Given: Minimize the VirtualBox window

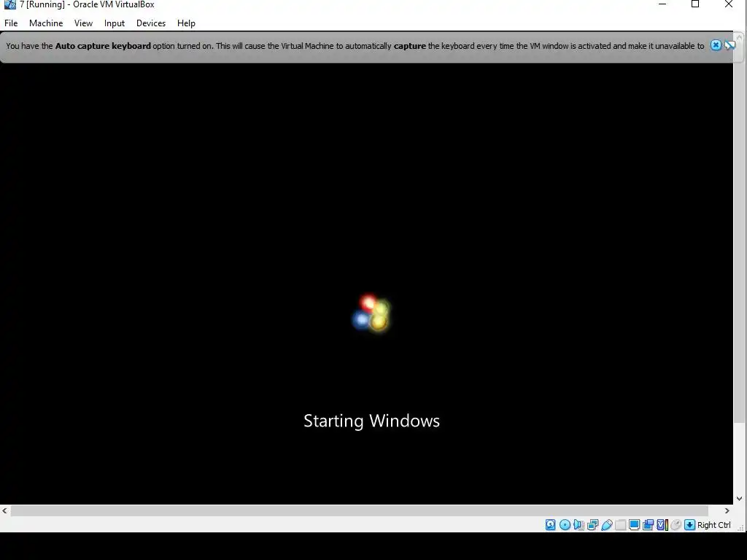Looking at the screenshot, I should 662,4.
